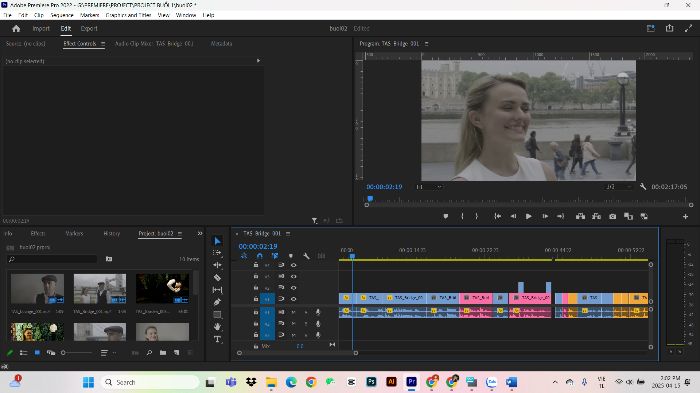Open Program Monitor button editor plus
Viewport: 700px width, 393px height.
click(x=685, y=216)
